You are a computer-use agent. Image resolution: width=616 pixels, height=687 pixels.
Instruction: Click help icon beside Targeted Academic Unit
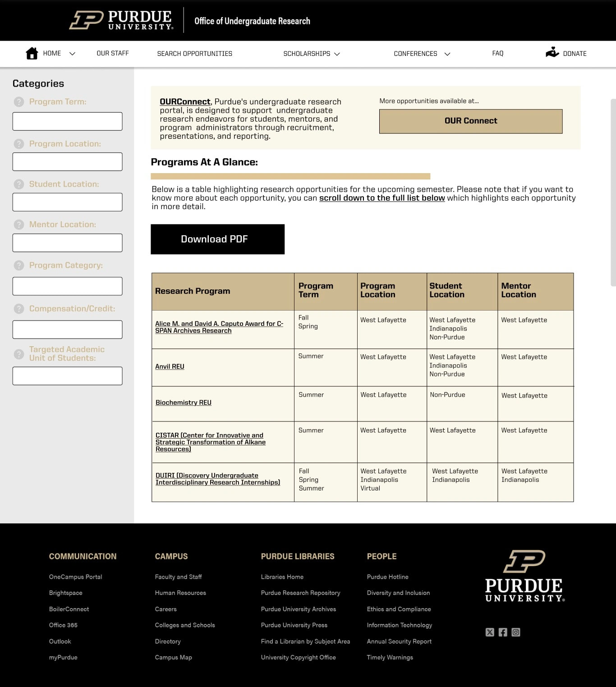[19, 354]
